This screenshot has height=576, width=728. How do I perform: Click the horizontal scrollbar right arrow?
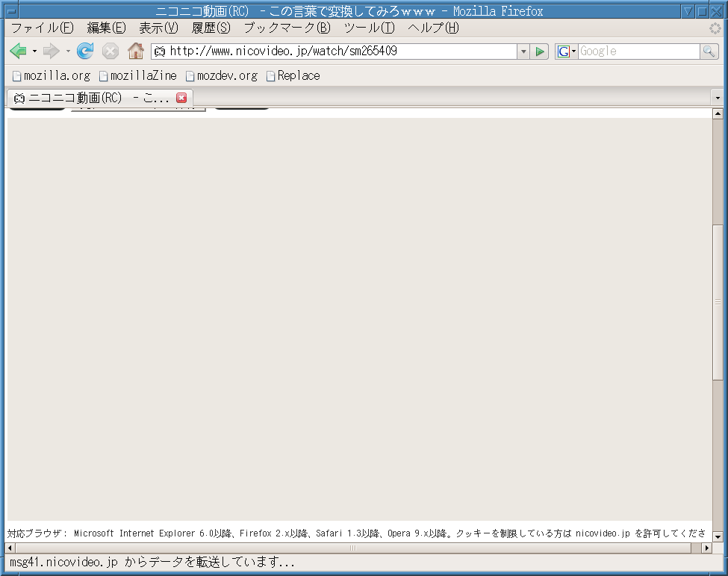pos(706,548)
